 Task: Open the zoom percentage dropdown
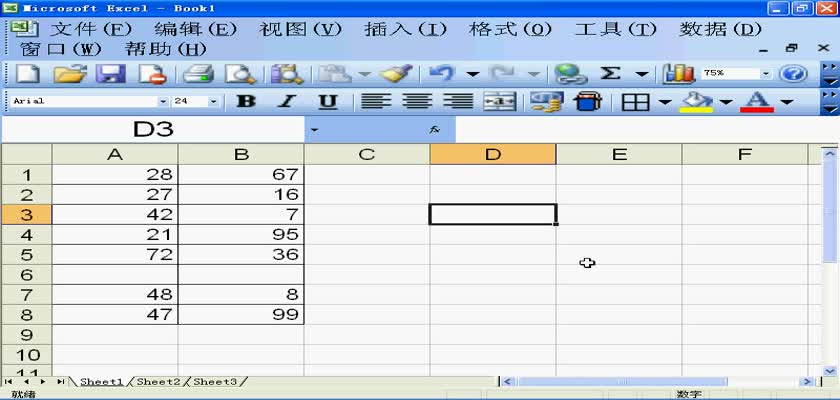pyautogui.click(x=766, y=73)
